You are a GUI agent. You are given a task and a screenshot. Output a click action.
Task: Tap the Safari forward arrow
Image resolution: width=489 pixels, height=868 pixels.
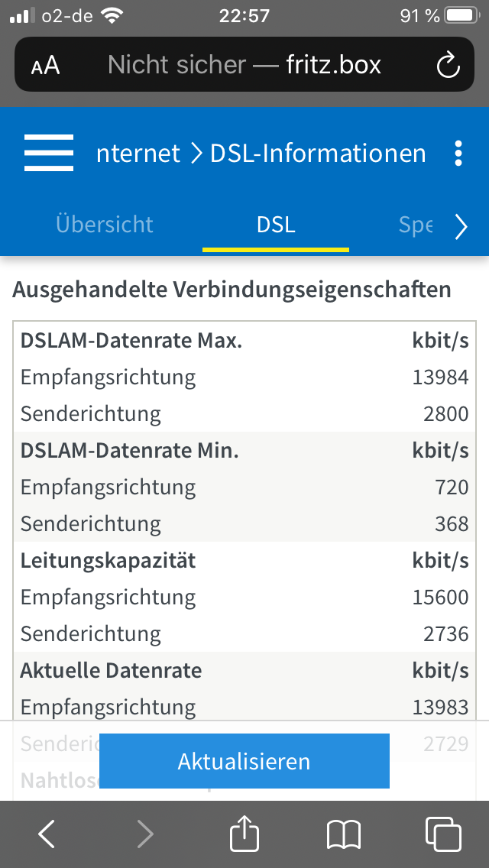145,834
